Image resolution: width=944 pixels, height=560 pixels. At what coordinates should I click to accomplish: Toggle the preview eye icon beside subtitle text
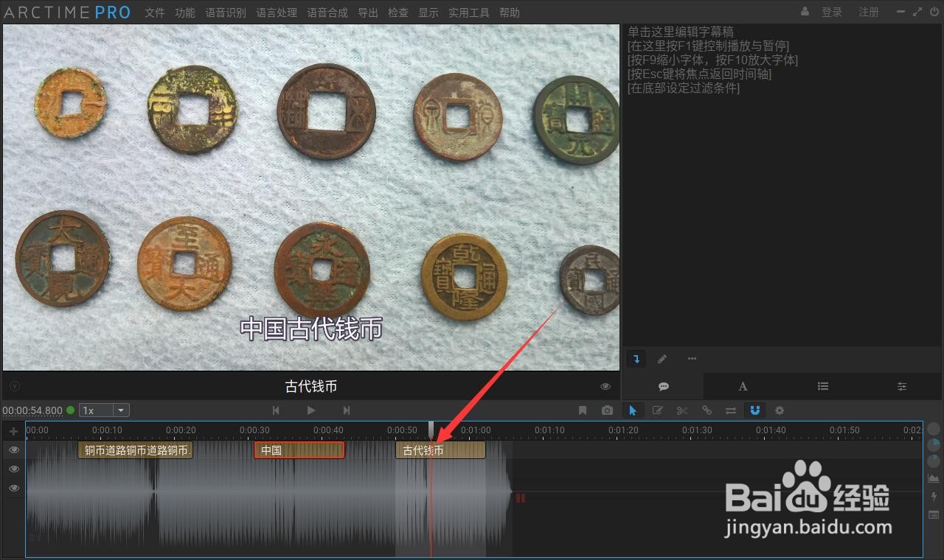pyautogui.click(x=605, y=386)
